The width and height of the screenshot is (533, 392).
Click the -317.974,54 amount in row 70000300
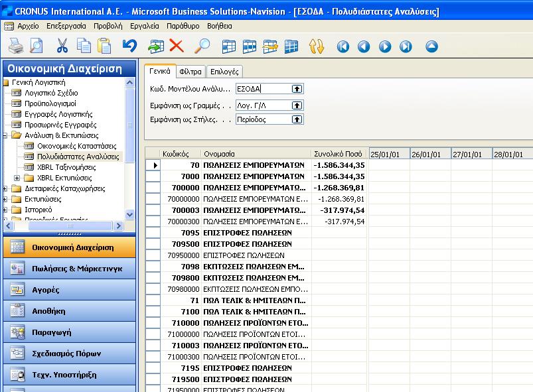click(x=344, y=222)
